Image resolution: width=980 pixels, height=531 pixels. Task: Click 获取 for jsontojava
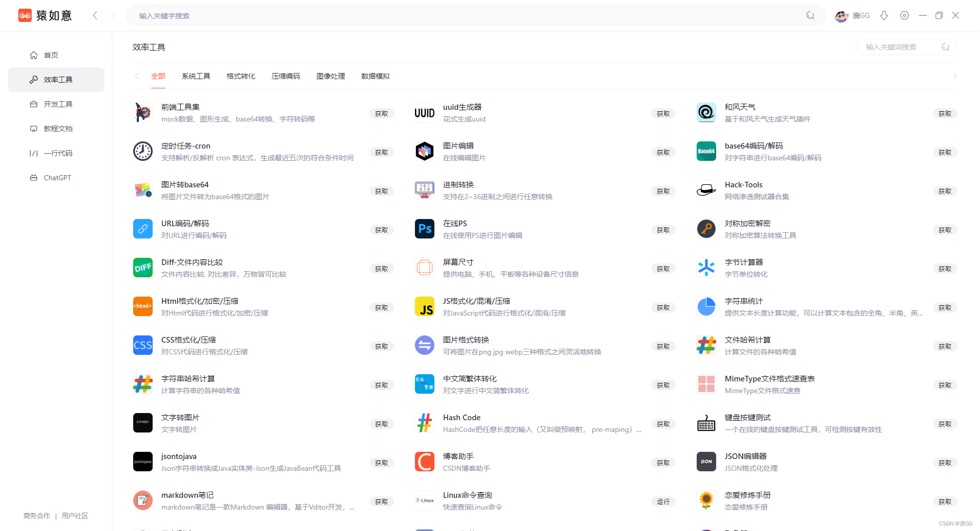tap(382, 463)
